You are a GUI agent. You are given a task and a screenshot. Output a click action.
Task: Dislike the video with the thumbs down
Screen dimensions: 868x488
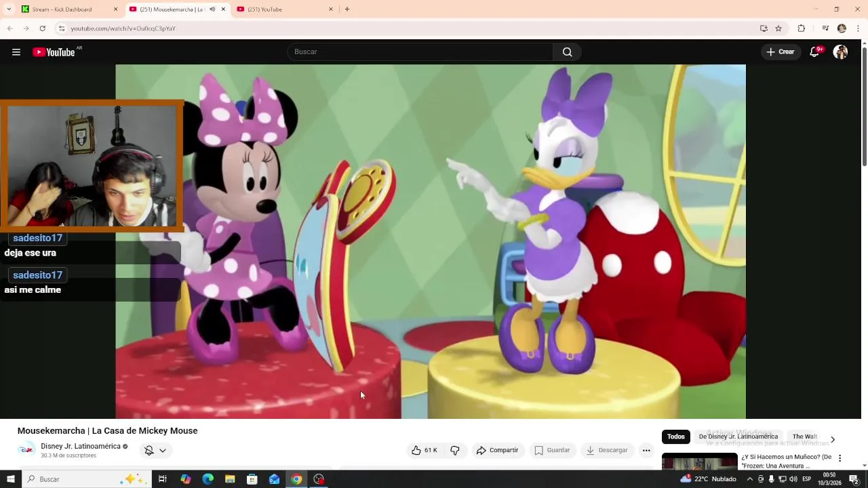455,450
